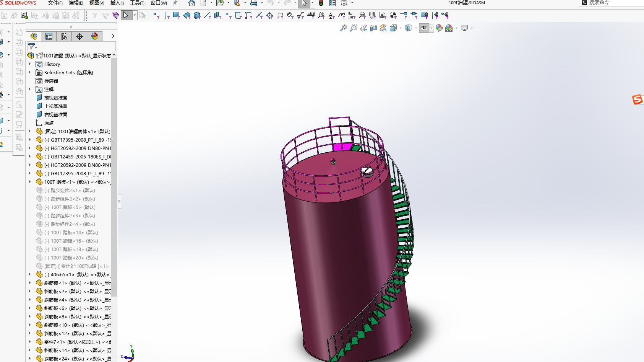Viewport: 644px width, 362px height.
Task: Switch to PropertyManager tab
Action: point(49,36)
